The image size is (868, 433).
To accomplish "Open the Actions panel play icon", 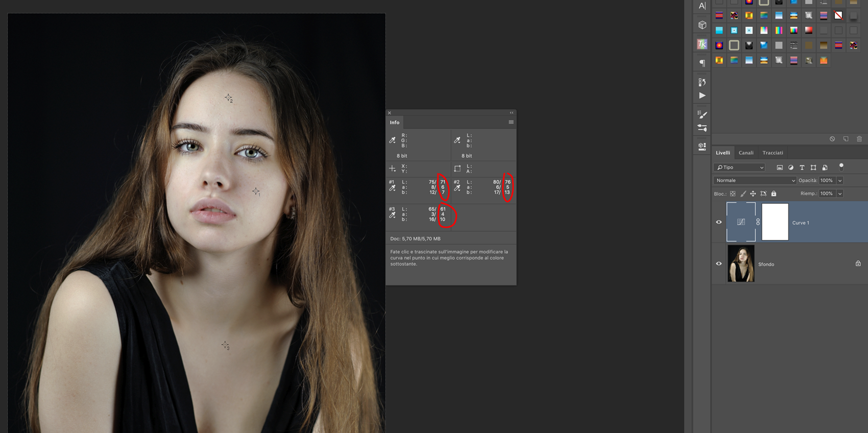I will coord(702,95).
